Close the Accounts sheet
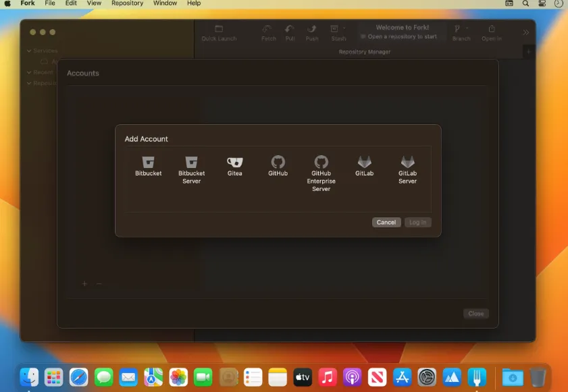This screenshot has height=392, width=568. point(476,314)
